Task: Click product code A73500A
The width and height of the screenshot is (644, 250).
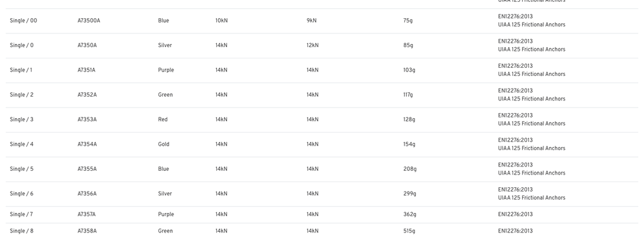Action: (89, 21)
